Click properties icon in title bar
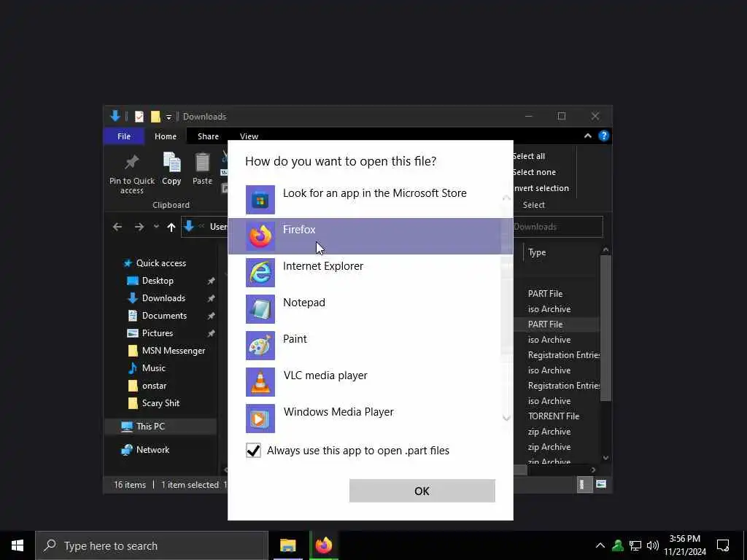Image resolution: width=747 pixels, height=560 pixels. (139, 117)
